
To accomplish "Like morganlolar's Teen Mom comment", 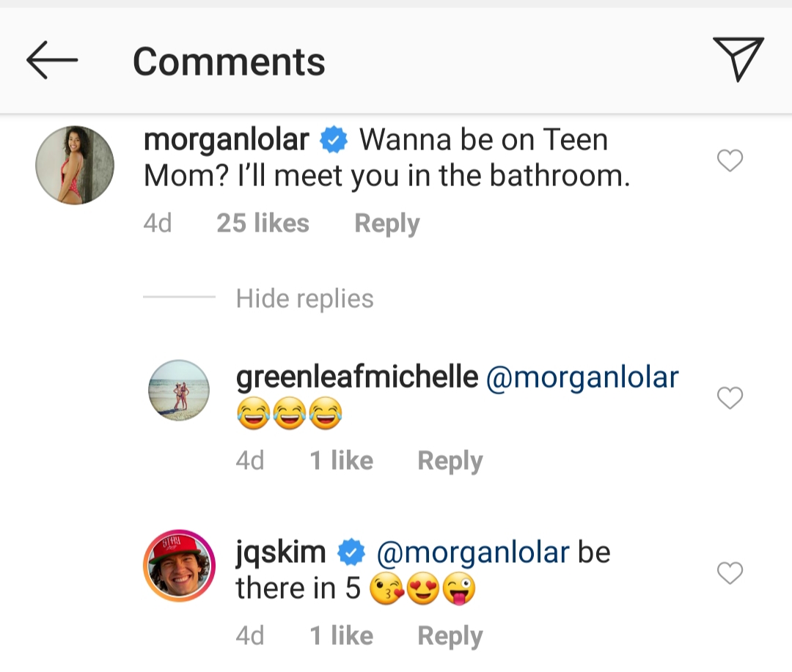I will click(730, 160).
